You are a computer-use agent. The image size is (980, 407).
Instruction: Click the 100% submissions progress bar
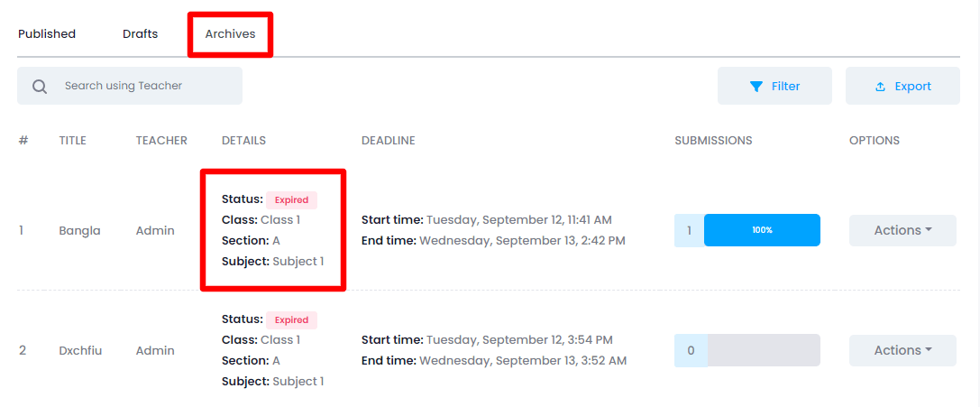762,230
